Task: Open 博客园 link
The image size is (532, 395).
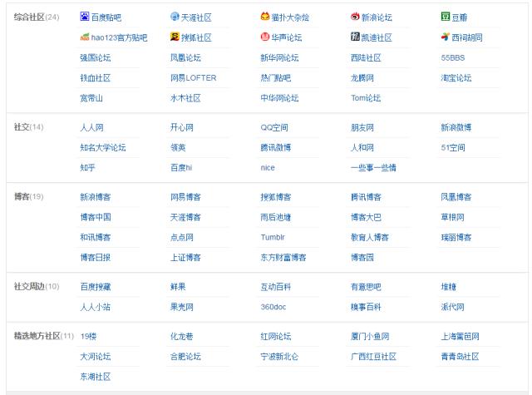Action: 362,258
